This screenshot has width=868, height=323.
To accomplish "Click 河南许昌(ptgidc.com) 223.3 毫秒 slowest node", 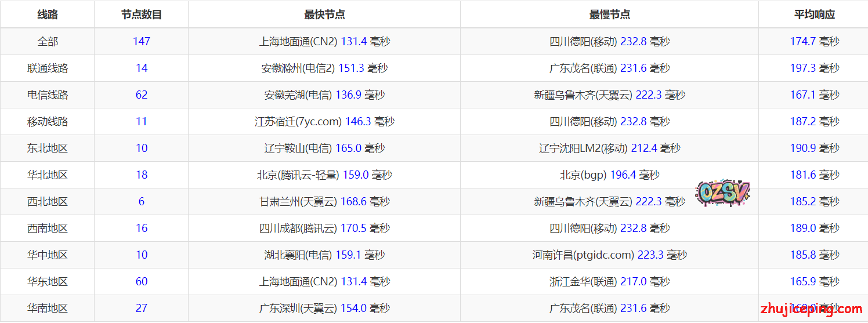I will click(609, 255).
